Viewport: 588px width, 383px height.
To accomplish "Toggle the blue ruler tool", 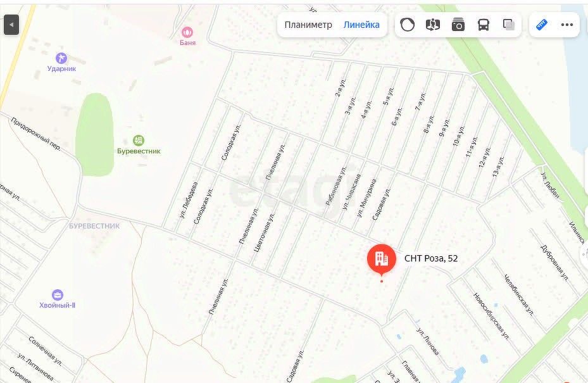I will pyautogui.click(x=542, y=25).
